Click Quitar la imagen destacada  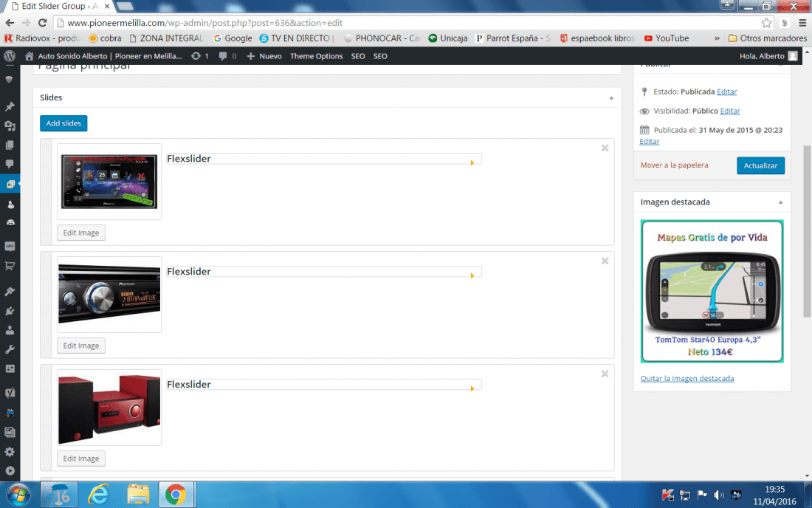tap(687, 379)
